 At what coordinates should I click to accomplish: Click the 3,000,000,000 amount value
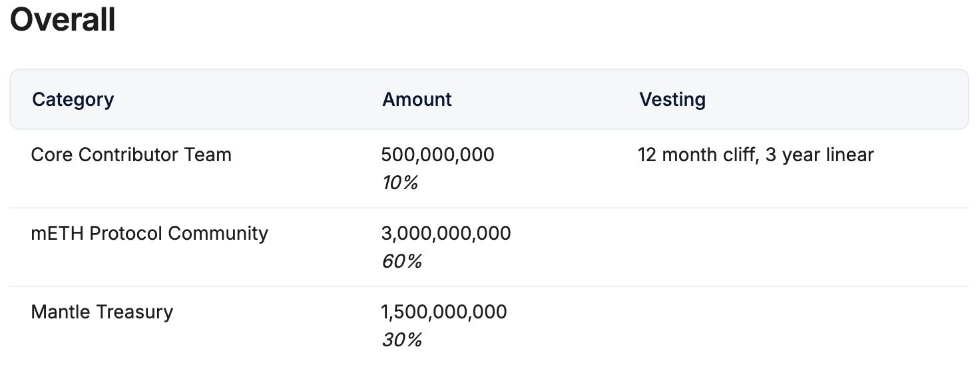click(x=446, y=234)
